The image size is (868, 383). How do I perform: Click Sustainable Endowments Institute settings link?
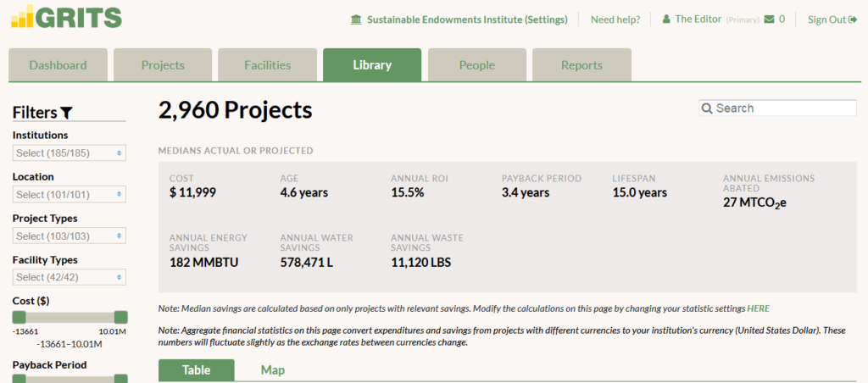466,19
